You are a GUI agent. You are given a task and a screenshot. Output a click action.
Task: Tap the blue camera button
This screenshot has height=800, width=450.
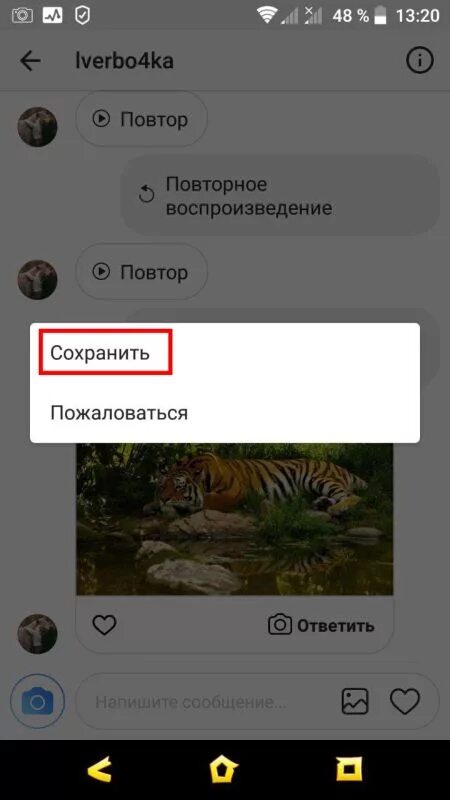(x=37, y=701)
